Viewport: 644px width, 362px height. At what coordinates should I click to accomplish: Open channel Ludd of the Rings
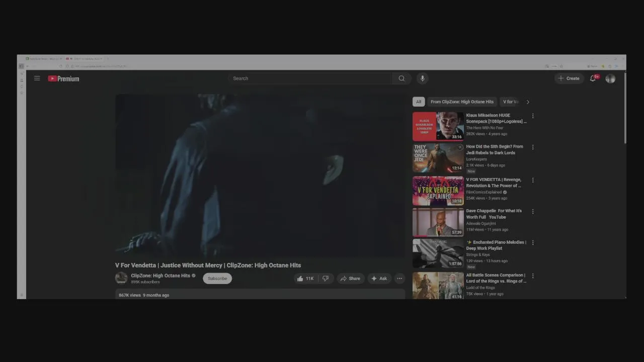pos(480,288)
